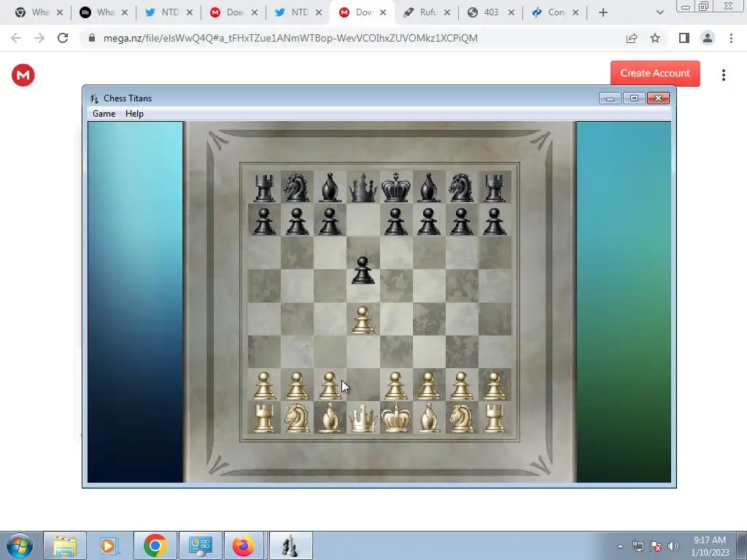The image size is (747, 560).
Task: Show hidden system tray icons
Action: click(620, 546)
